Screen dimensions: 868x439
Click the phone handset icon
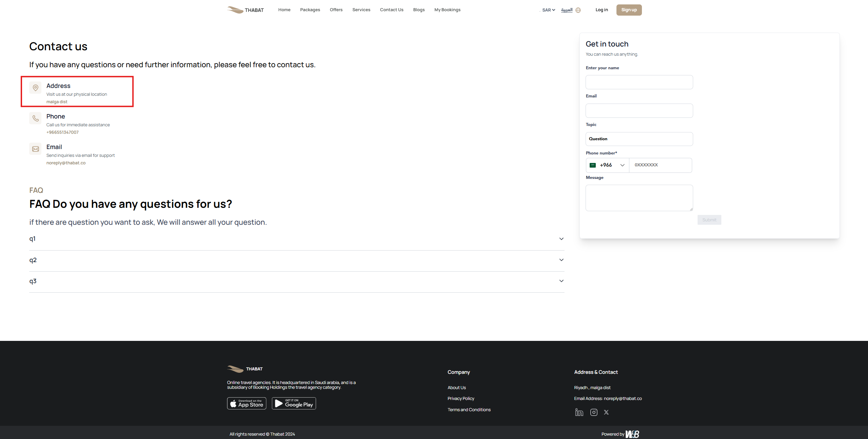click(x=35, y=118)
